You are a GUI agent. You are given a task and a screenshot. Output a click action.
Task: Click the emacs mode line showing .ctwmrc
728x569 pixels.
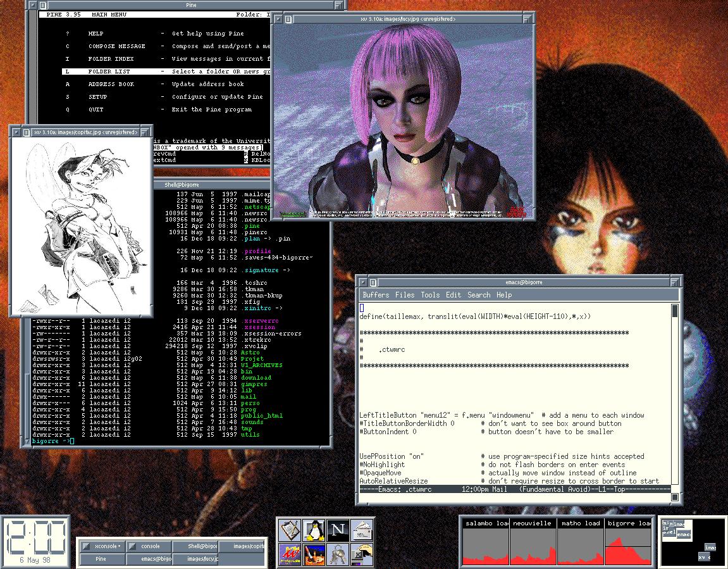[515, 490]
